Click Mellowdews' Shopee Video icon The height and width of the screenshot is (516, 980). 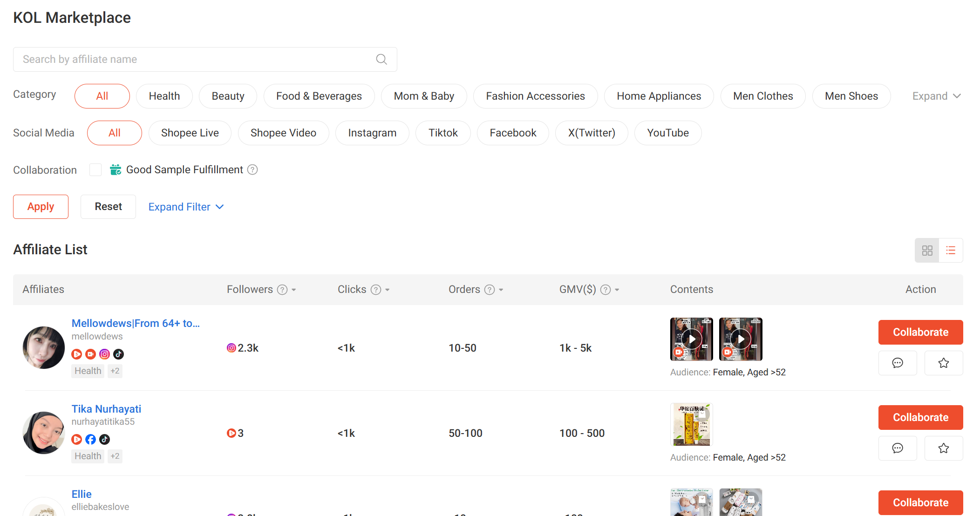[77, 354]
